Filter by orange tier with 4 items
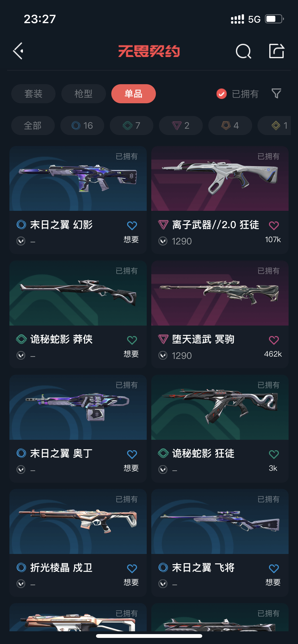 coord(230,125)
